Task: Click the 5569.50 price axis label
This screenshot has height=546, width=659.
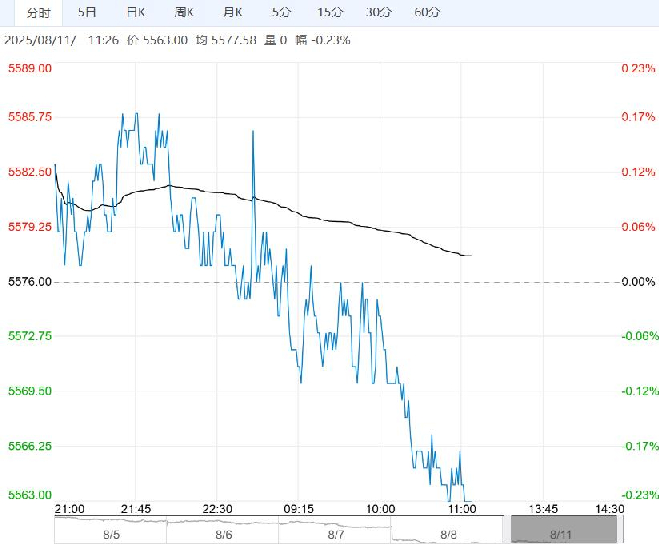Action: pyautogui.click(x=30, y=391)
